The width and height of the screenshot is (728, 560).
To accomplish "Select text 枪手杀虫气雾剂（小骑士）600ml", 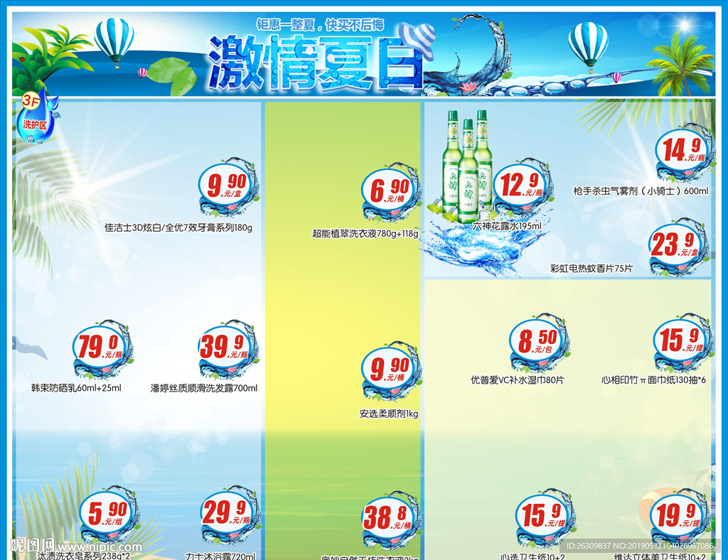I will point(641,190).
